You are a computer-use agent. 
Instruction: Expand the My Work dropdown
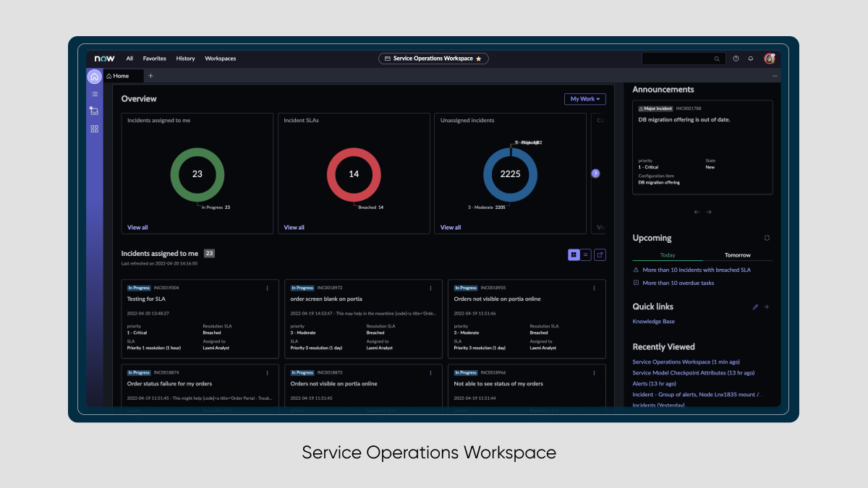click(x=584, y=99)
